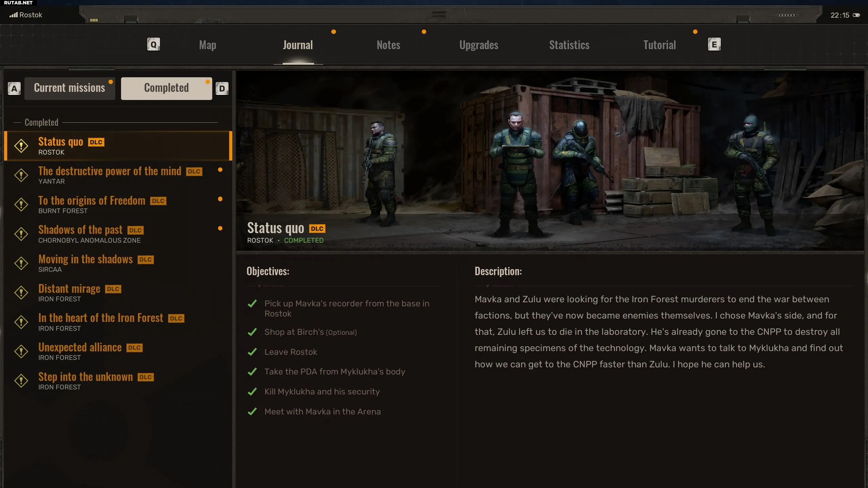868x488 pixels.
Task: Select Unexpected alliance mission
Action: [118, 351]
